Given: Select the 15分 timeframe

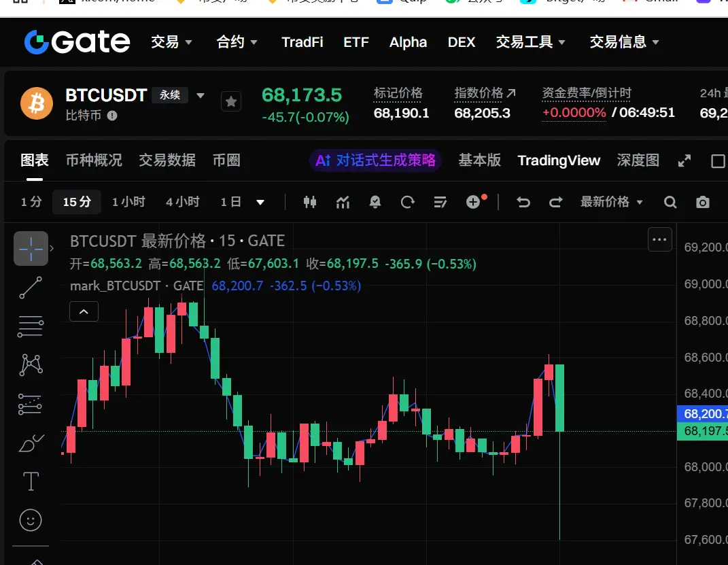Looking at the screenshot, I should point(77,202).
